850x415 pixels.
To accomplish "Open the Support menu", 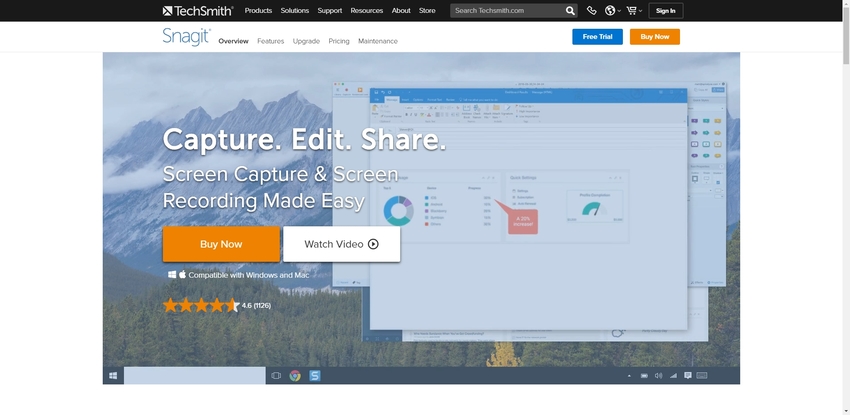I will (x=330, y=10).
